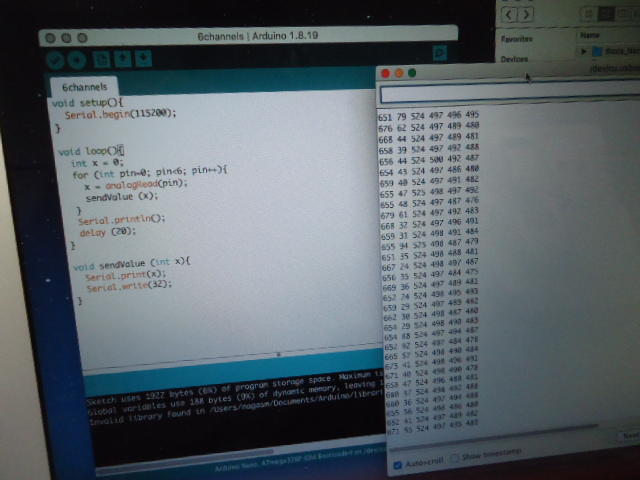
Task: Click the call "sendValue (x);" inside loop
Action: (122, 197)
